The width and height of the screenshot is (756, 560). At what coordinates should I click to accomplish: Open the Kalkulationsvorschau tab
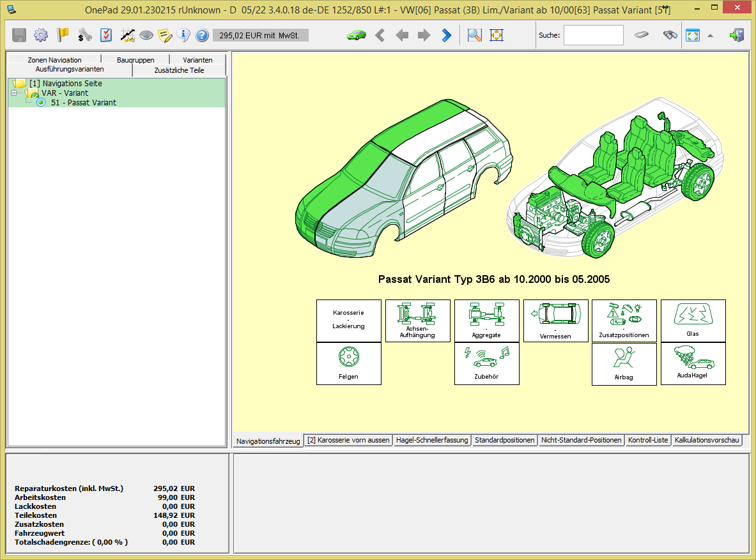click(707, 440)
